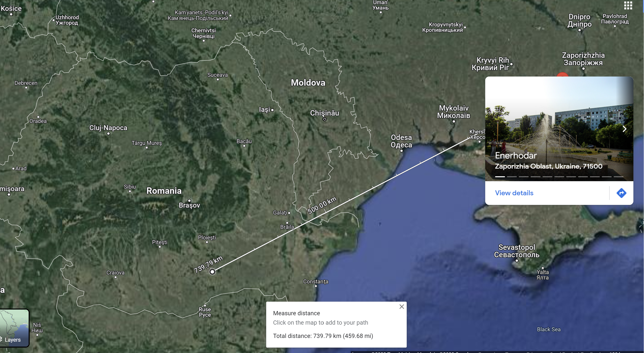Select the Sevastopol city marker
Screen dimensions: 644x353
point(517,260)
